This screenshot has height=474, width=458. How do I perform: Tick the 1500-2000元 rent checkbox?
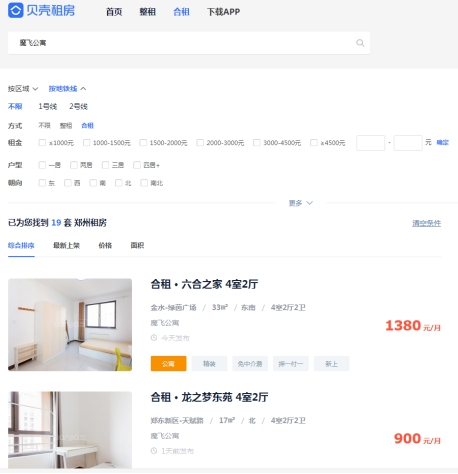coord(143,143)
